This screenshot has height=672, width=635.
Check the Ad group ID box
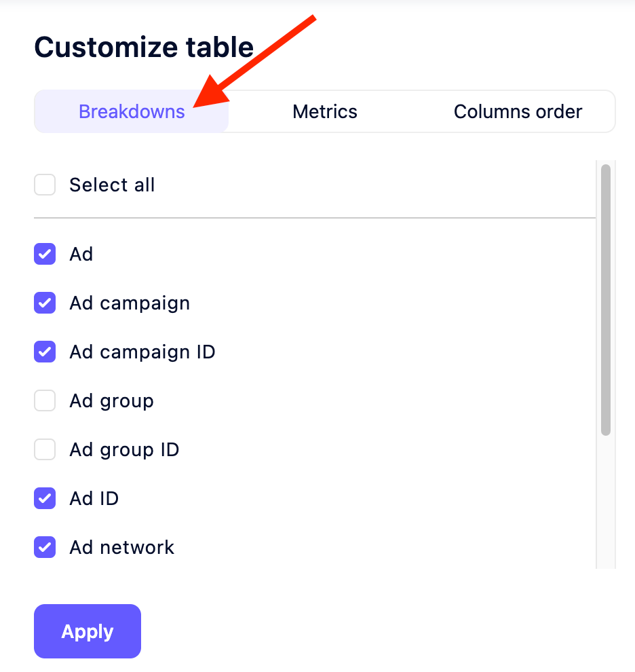point(44,449)
